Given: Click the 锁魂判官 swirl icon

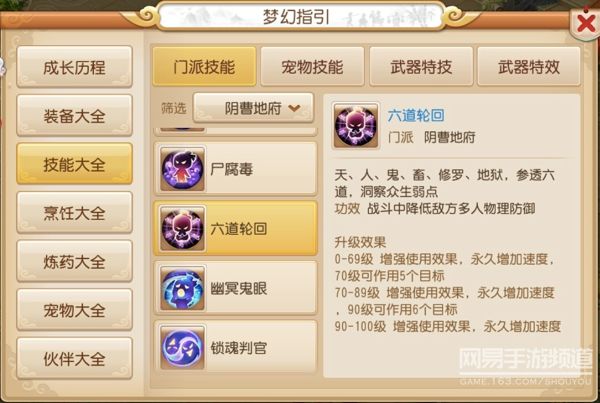Looking at the screenshot, I should 183,348.
